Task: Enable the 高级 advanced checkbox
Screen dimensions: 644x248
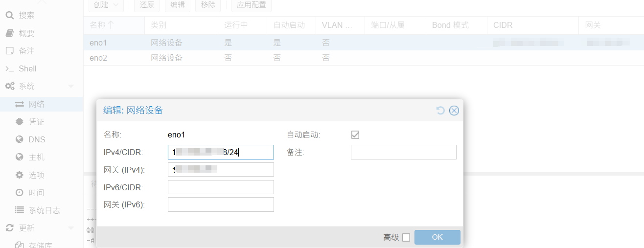Action: click(406, 238)
